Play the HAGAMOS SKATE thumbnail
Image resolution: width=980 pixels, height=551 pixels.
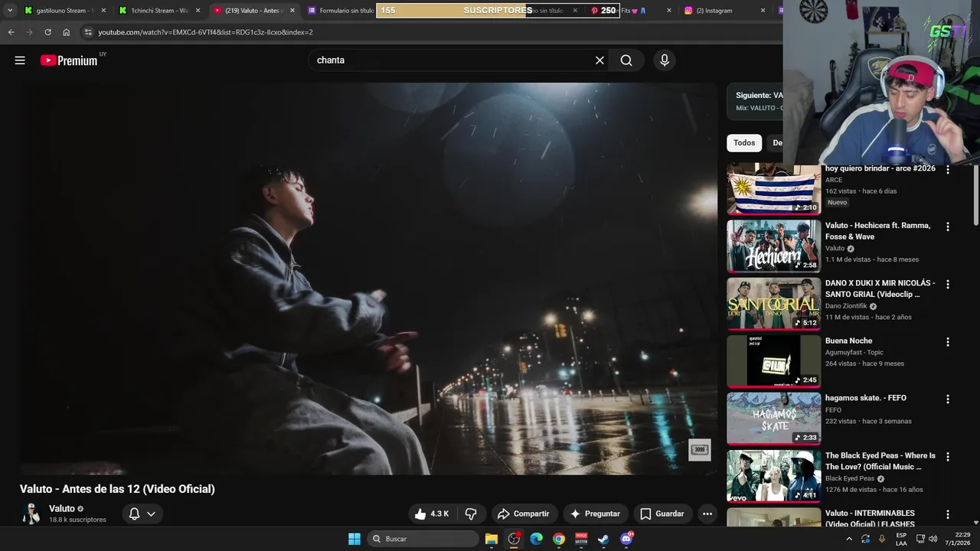tap(773, 418)
